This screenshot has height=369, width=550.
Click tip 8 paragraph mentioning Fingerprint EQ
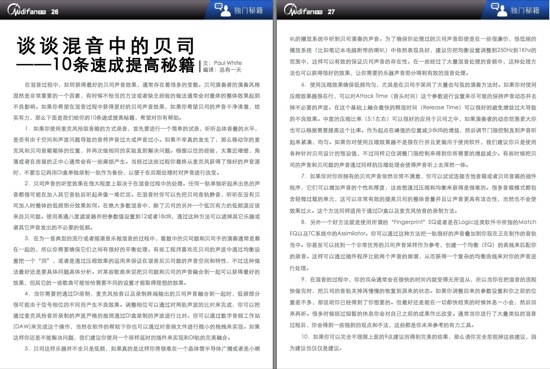pyautogui.click(x=413, y=245)
